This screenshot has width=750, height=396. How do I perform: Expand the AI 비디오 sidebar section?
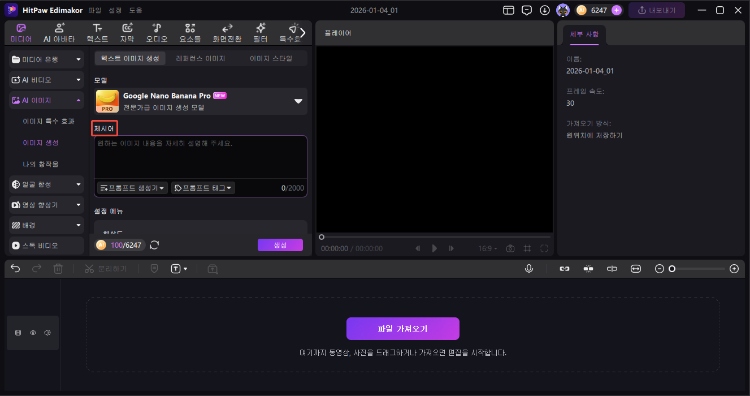(x=46, y=80)
